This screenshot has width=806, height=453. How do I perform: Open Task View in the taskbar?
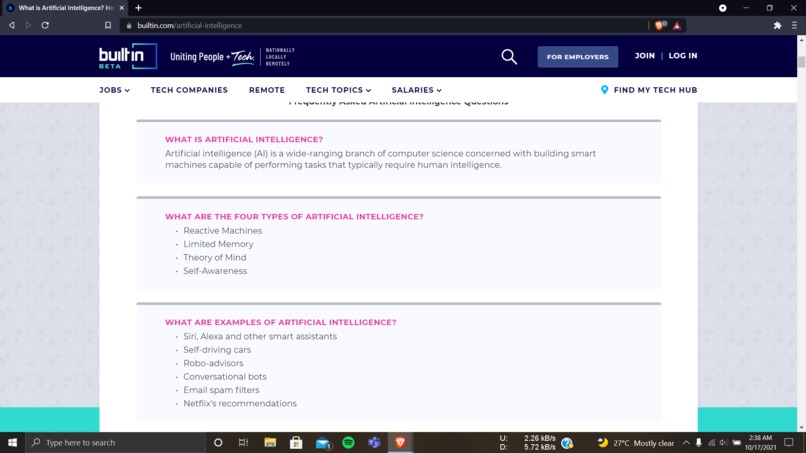(243, 442)
